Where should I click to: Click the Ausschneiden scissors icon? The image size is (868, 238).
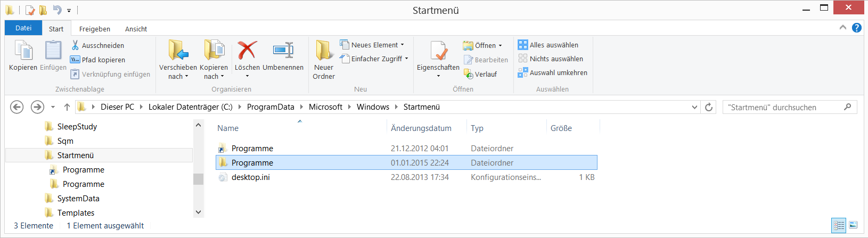(76, 45)
